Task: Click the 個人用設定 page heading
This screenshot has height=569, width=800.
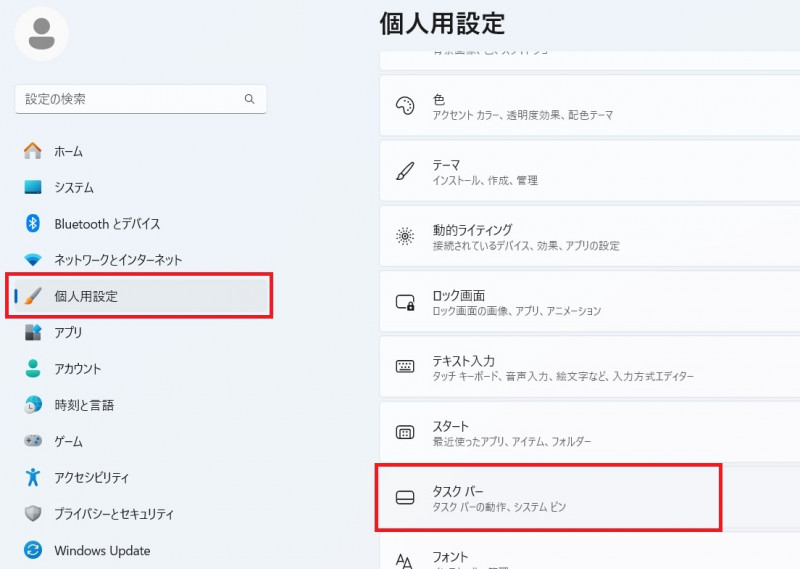Action: 442,24
